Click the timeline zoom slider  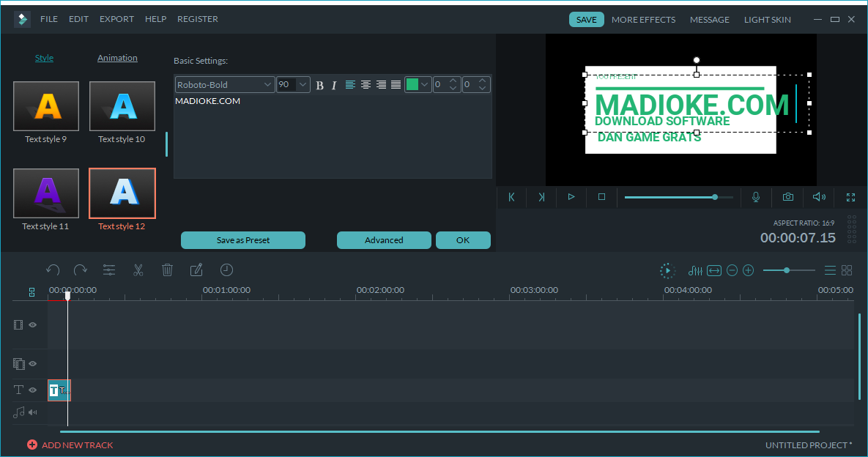point(788,270)
